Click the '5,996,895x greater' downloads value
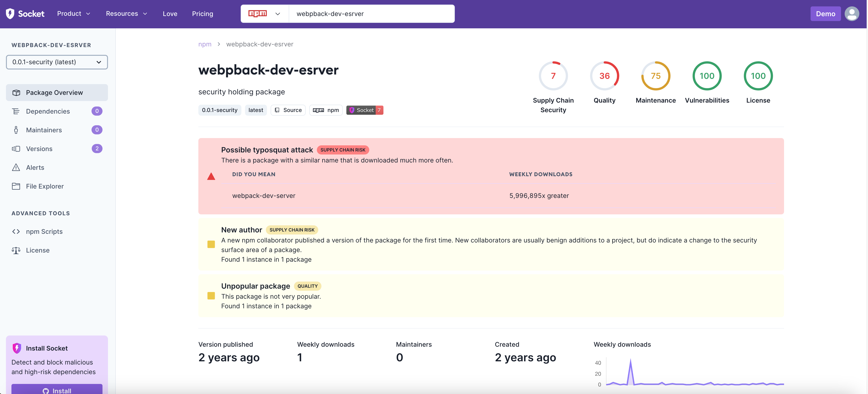This screenshot has width=868, height=394. click(x=539, y=195)
